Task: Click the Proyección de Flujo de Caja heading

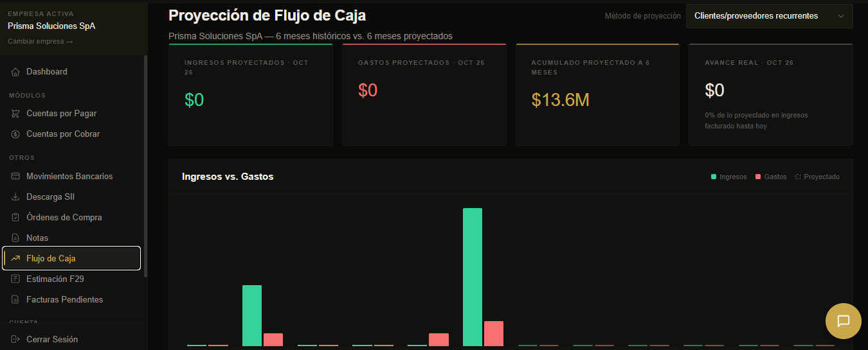Action: click(x=267, y=14)
